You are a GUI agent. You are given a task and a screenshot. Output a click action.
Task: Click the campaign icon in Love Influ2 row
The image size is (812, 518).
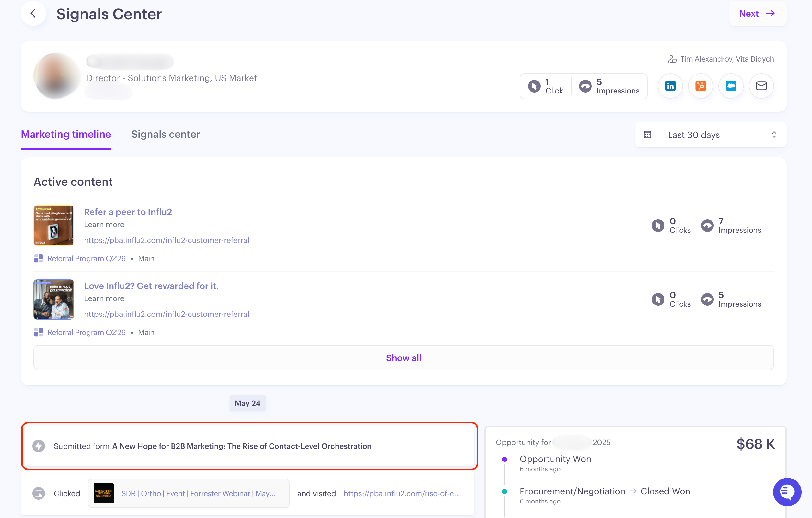(39, 332)
